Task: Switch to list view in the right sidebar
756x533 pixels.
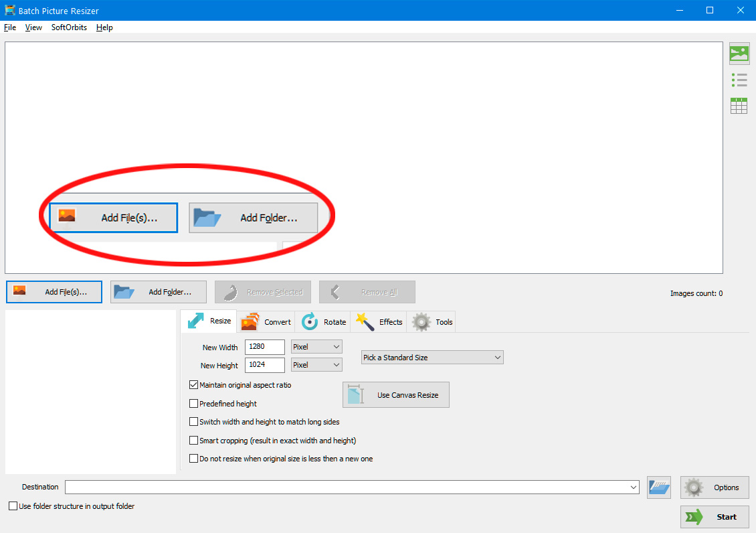Action: [x=739, y=80]
